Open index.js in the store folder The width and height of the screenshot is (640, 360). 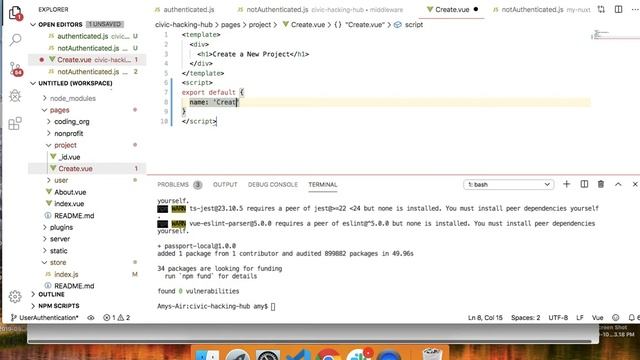coord(66,274)
